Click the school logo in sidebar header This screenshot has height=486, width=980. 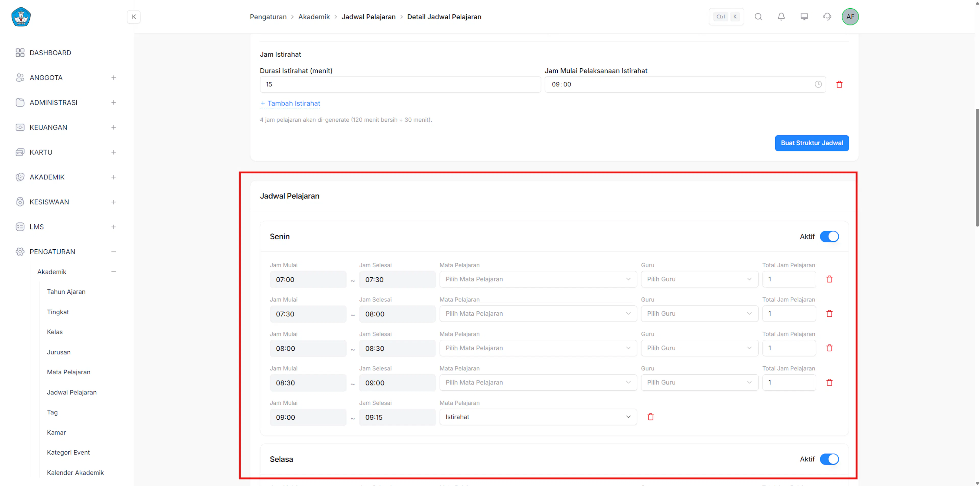[x=21, y=17]
